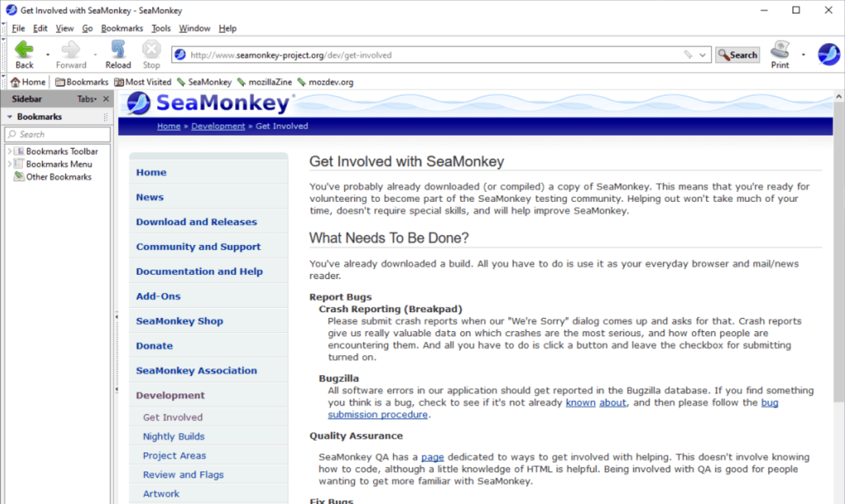Open the Review and Flags link
The width and height of the screenshot is (845, 504).
tap(183, 475)
